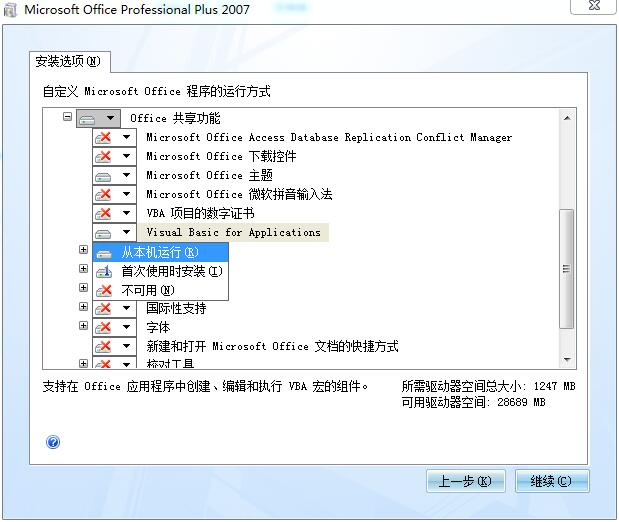Click the red X icon for 字体
Screen dimensions: 619x522
click(x=103, y=327)
